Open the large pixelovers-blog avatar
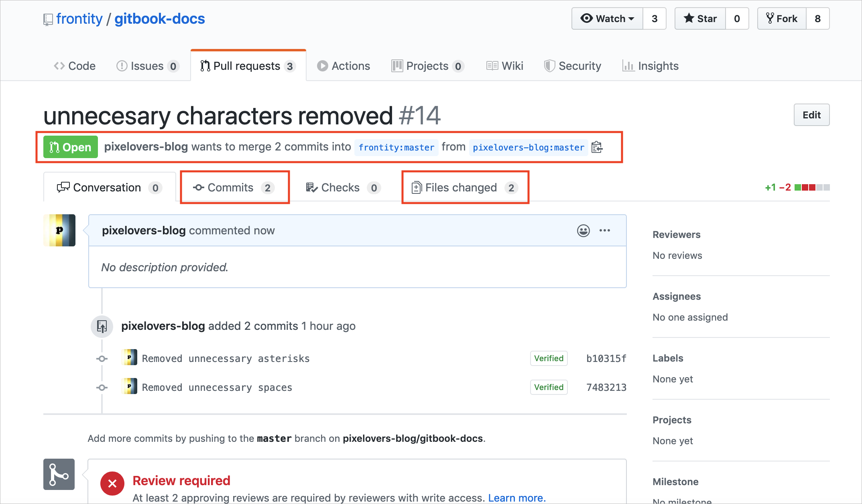The image size is (862, 504). 59,230
